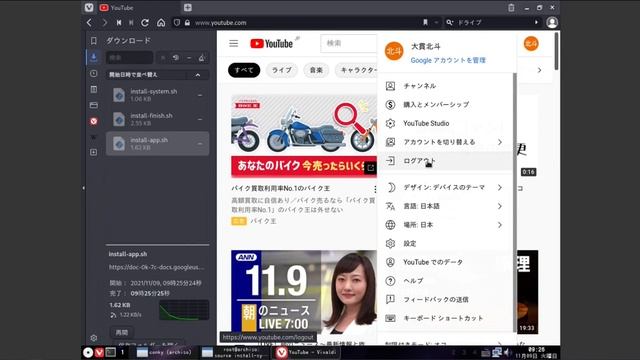
Task: Open a new tab with plus button
Action: click(x=188, y=7)
